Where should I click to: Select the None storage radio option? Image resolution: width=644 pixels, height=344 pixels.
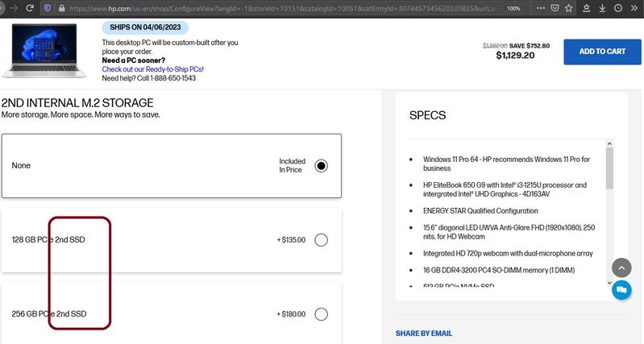(x=322, y=166)
